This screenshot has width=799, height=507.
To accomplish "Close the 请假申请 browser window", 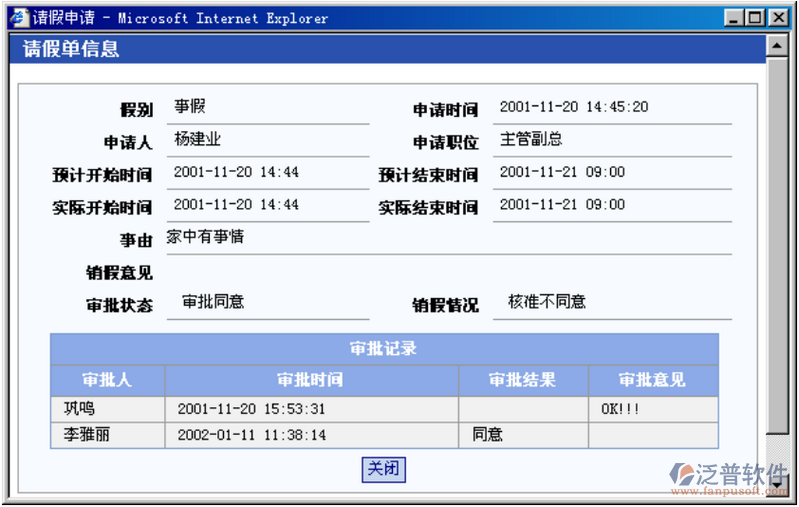I will [x=777, y=18].
